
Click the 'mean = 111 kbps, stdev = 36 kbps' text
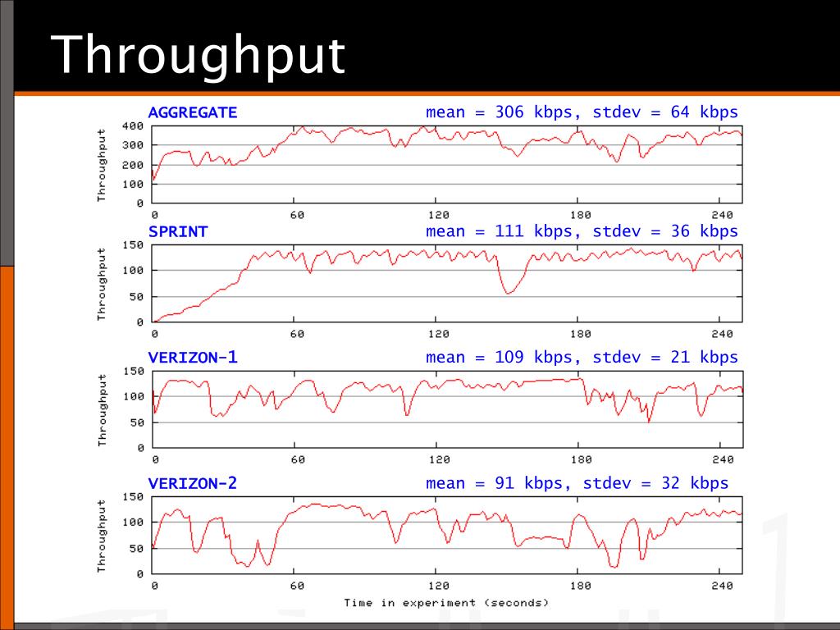click(582, 231)
